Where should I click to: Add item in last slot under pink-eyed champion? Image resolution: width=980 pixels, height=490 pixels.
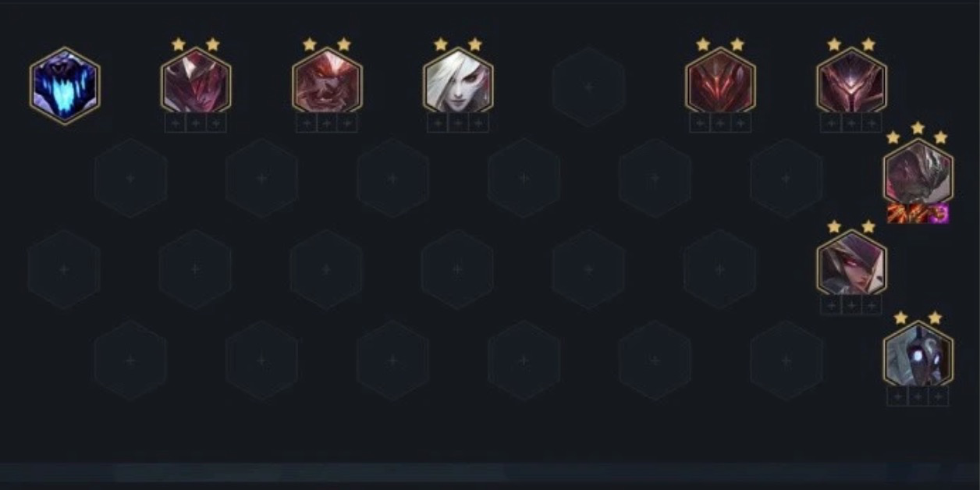coord(872,306)
